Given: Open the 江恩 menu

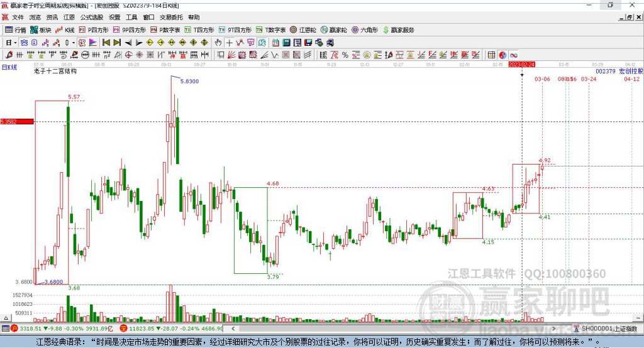Looking at the screenshot, I should tap(69, 17).
